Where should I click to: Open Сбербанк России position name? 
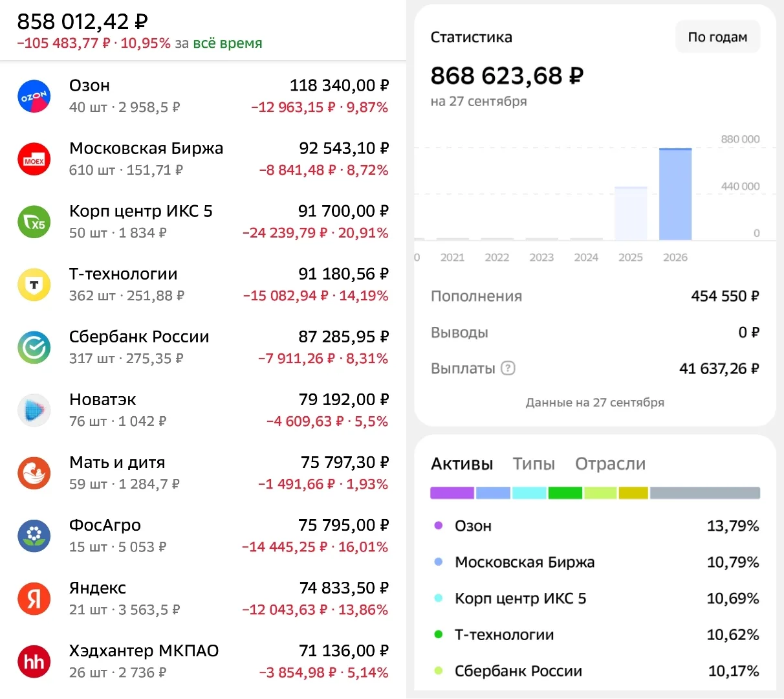click(x=139, y=337)
